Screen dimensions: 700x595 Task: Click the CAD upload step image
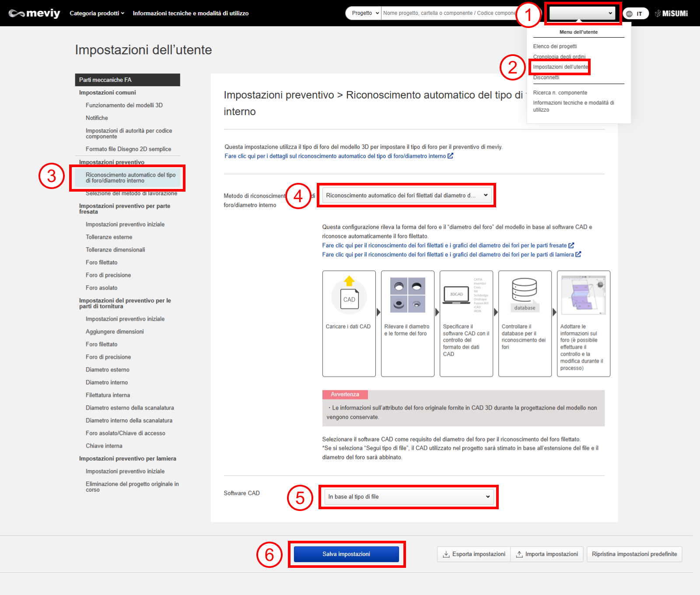click(349, 295)
